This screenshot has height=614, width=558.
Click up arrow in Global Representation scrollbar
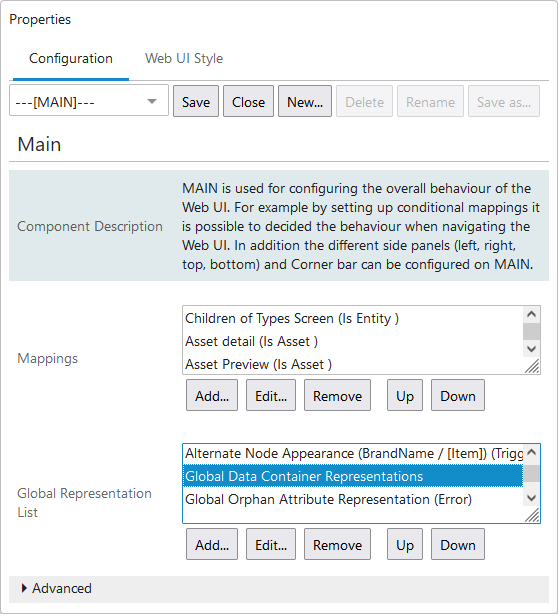(531, 452)
